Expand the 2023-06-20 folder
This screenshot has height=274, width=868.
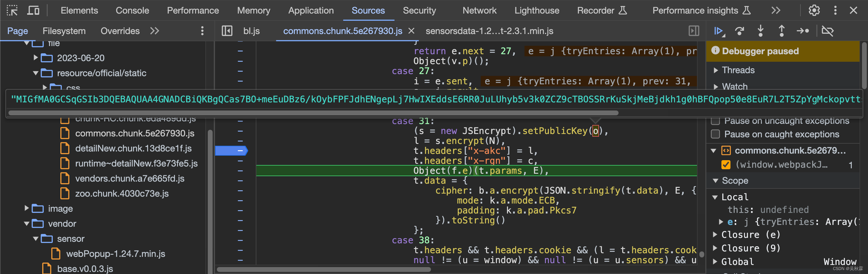36,58
